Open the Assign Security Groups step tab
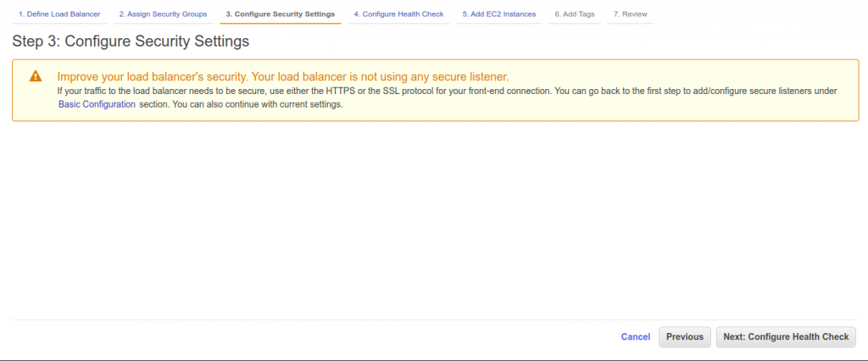This screenshot has width=868, height=361. point(163,14)
